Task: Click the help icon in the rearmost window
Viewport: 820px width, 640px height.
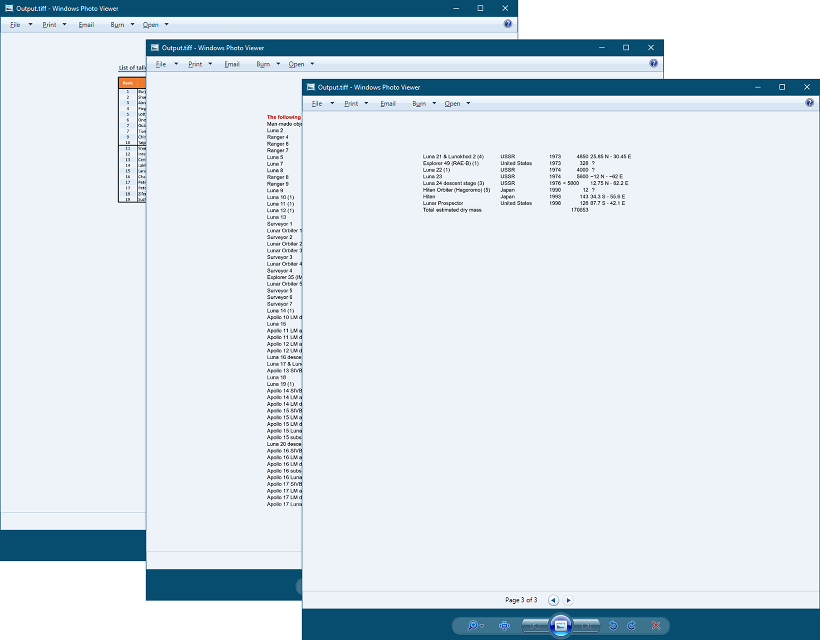Action: point(507,23)
